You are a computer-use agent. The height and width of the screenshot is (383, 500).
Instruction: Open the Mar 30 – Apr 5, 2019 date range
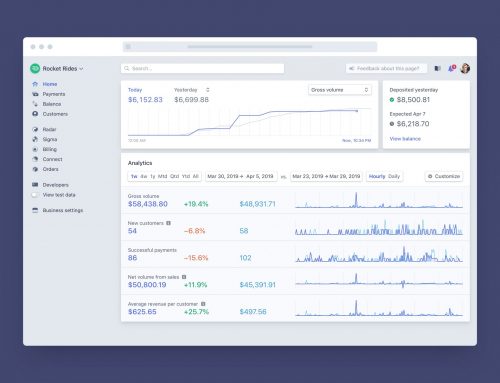(x=241, y=176)
